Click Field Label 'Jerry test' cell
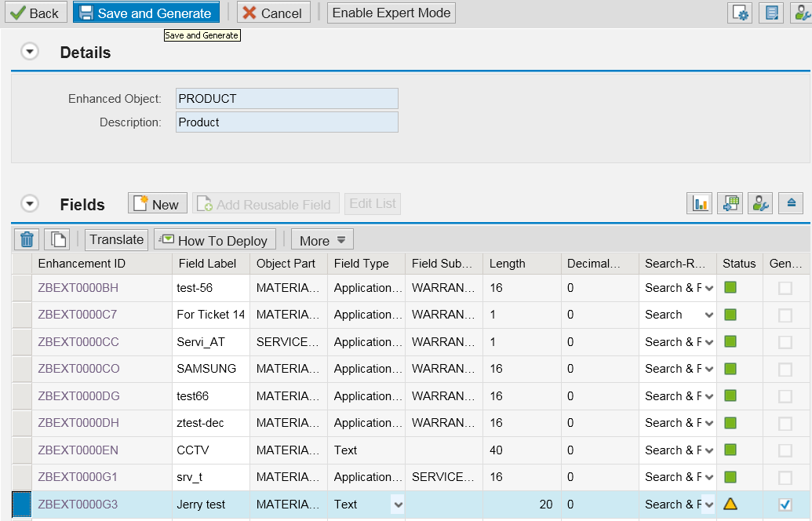The height and width of the screenshot is (521, 812). (211, 505)
